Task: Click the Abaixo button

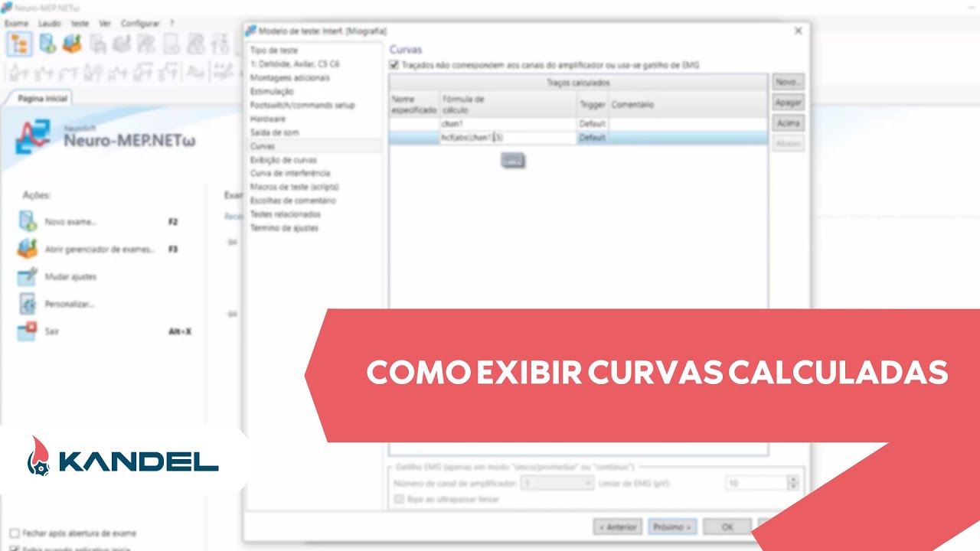Action: pyautogui.click(x=788, y=144)
